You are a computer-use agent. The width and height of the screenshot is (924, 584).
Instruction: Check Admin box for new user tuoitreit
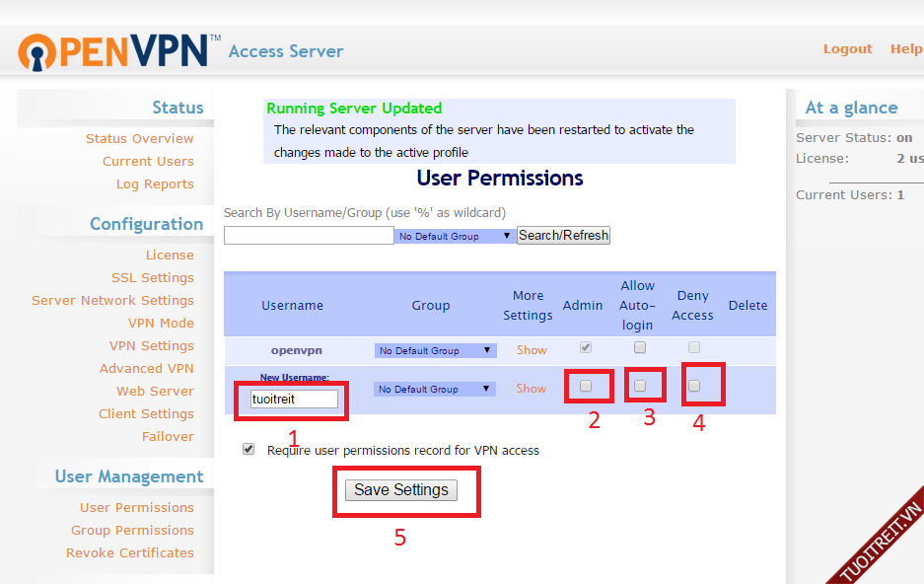586,386
